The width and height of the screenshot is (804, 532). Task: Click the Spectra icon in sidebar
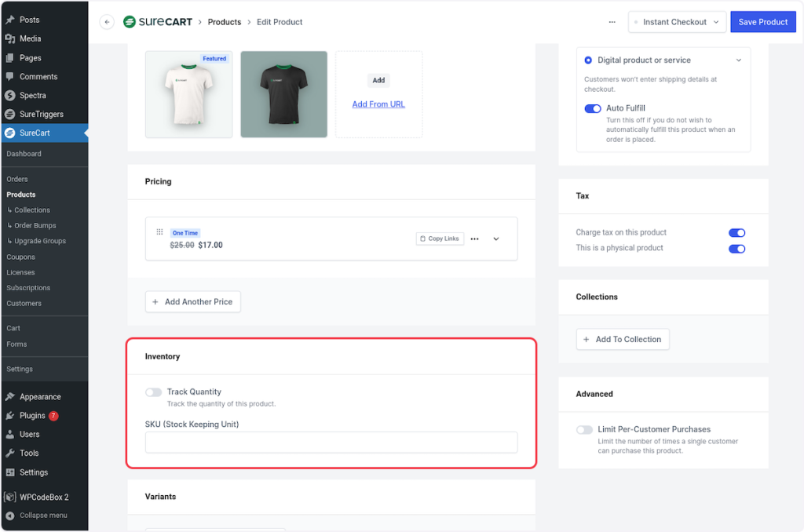[9, 96]
